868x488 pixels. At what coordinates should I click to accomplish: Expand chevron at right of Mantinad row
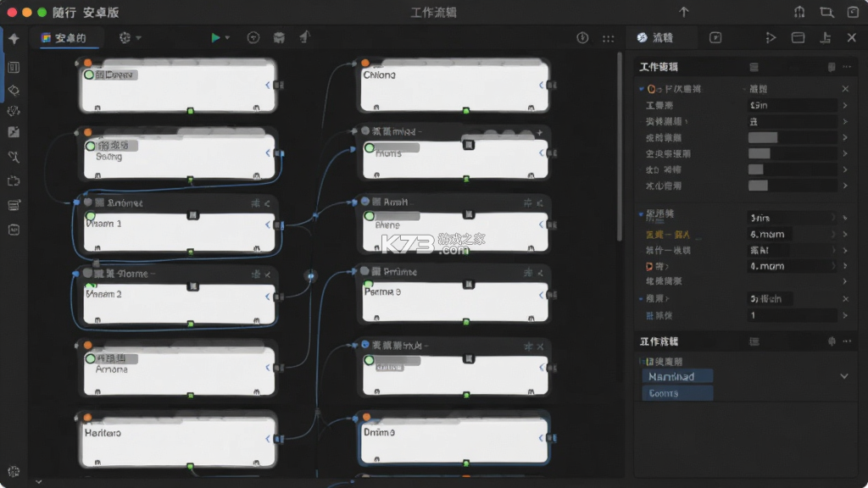(x=844, y=376)
